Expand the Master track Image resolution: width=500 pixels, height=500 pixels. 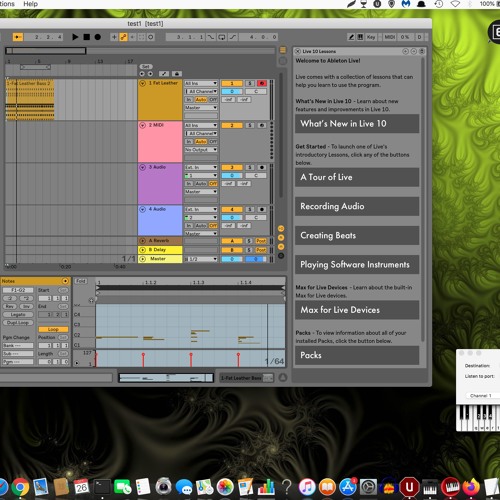tap(142, 259)
